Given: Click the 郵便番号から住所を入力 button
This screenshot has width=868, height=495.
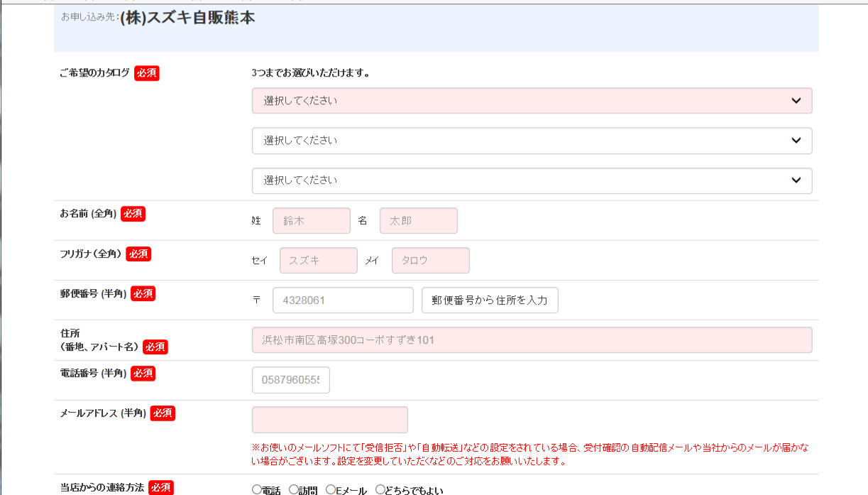Looking at the screenshot, I should click(x=490, y=300).
